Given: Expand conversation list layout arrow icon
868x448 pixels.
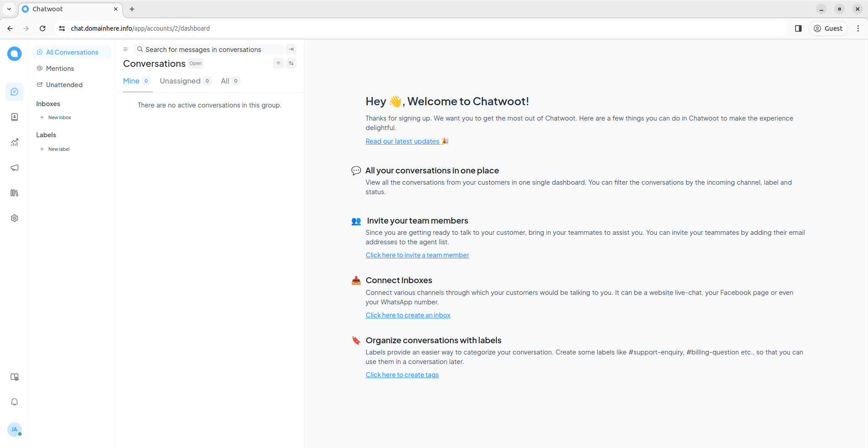Looking at the screenshot, I should (291, 49).
